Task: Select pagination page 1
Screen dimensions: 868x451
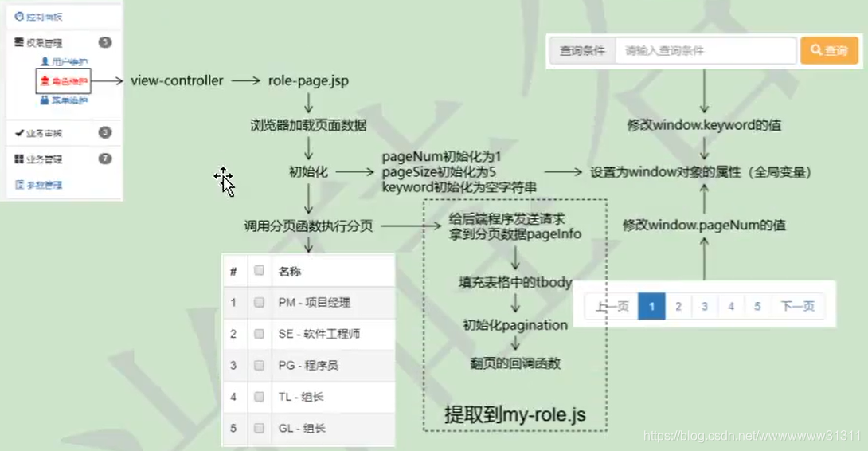Action: point(651,307)
